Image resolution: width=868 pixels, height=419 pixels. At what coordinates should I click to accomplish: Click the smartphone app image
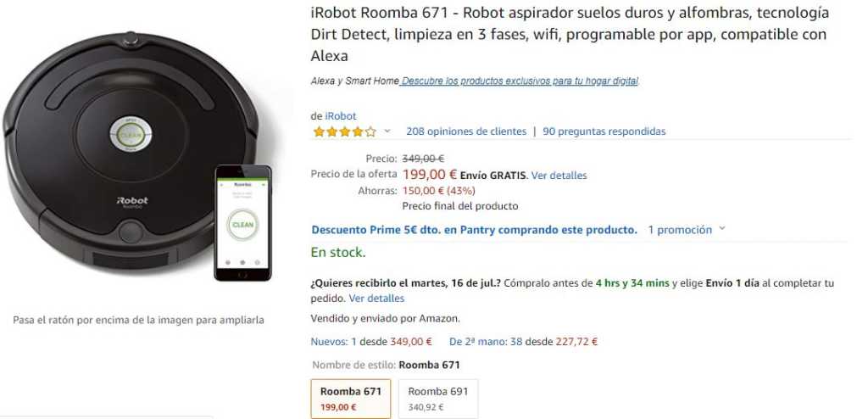[x=242, y=222]
